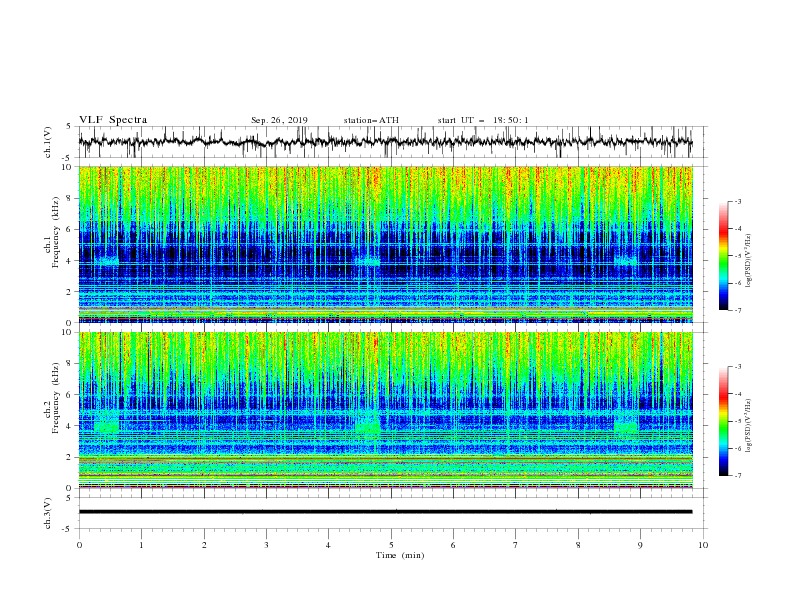Click the ch.3 flat black voltage trace
The height and width of the screenshot is (612, 792).
[x=385, y=512]
